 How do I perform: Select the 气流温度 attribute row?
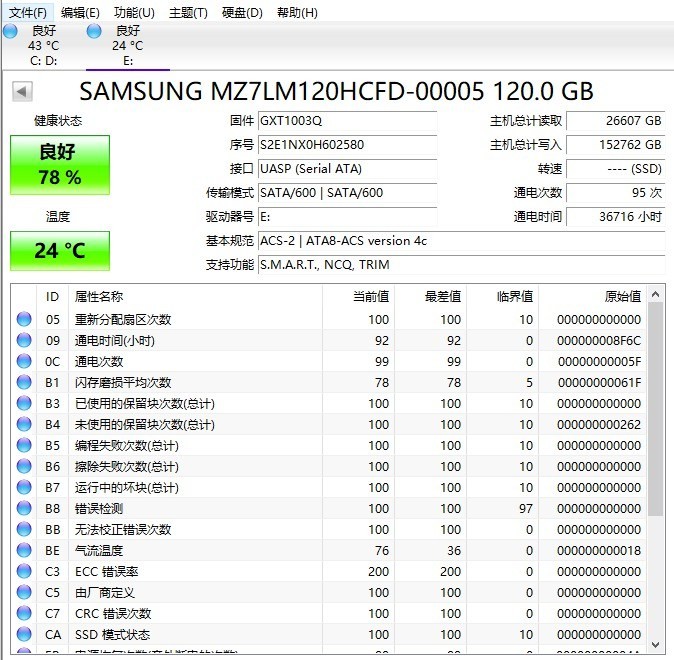click(329, 550)
